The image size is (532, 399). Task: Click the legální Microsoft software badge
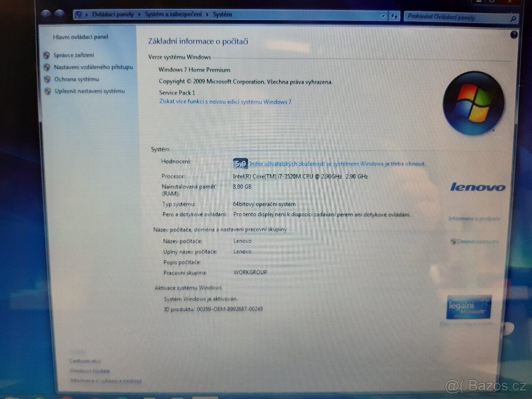click(x=468, y=308)
